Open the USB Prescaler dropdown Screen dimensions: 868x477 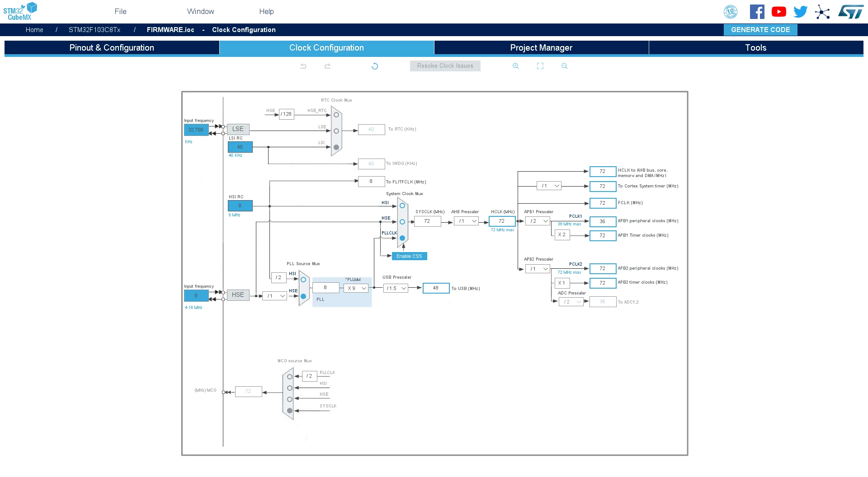click(x=396, y=288)
